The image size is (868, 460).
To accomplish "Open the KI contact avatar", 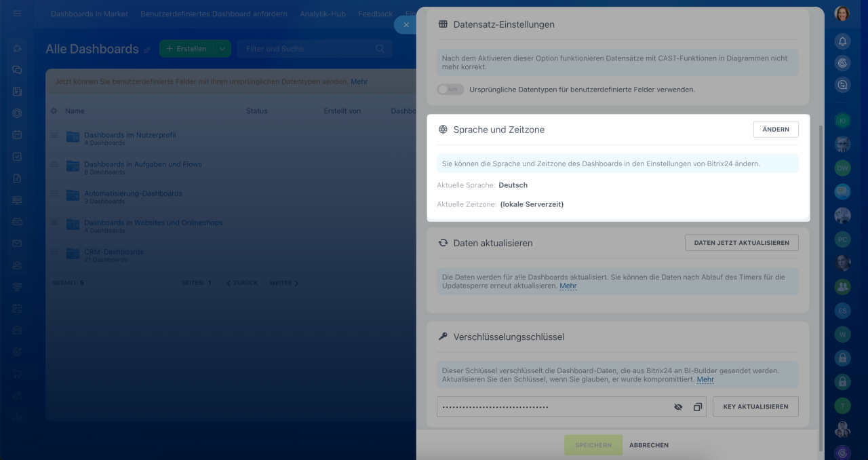I will (842, 120).
